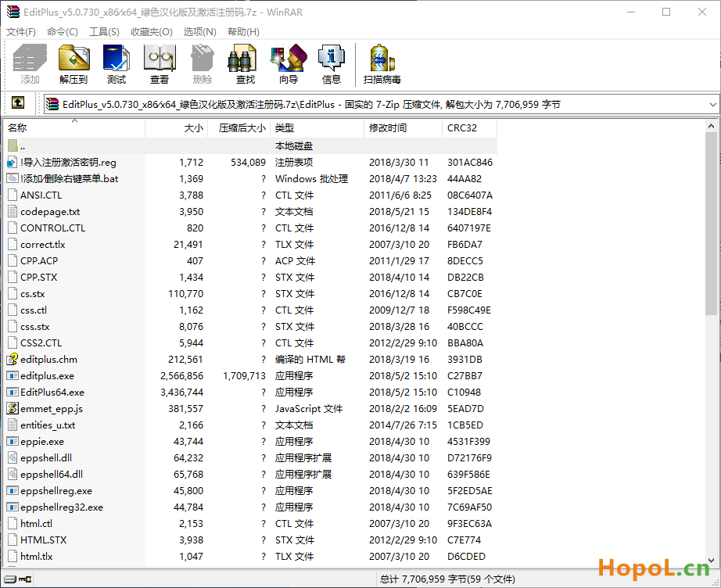
Task: Click the scrollbar down arrow
Action: click(x=711, y=561)
